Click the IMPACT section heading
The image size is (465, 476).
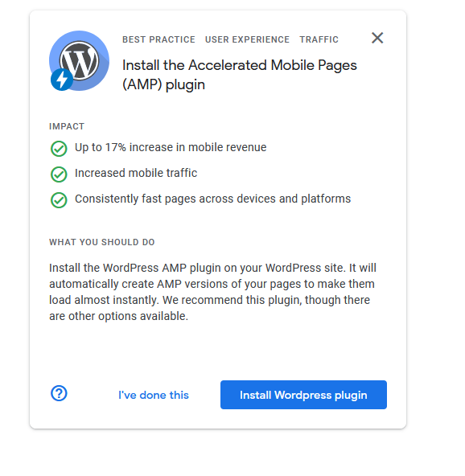click(67, 126)
